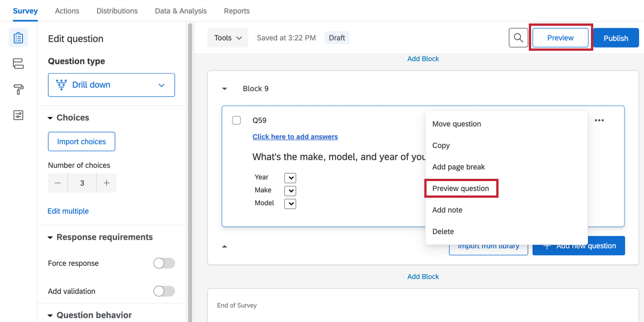Screen dimensions: 644x322
Task: Decrease number of choices with minus icon
Action: (x=58, y=183)
